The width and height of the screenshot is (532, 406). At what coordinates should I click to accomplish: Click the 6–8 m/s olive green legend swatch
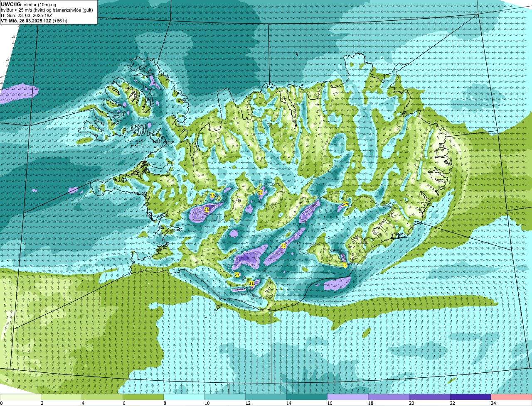[143, 397]
